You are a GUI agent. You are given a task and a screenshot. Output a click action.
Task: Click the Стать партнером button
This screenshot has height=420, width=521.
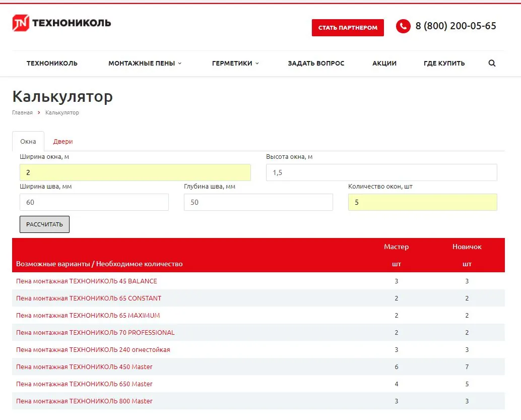point(348,28)
